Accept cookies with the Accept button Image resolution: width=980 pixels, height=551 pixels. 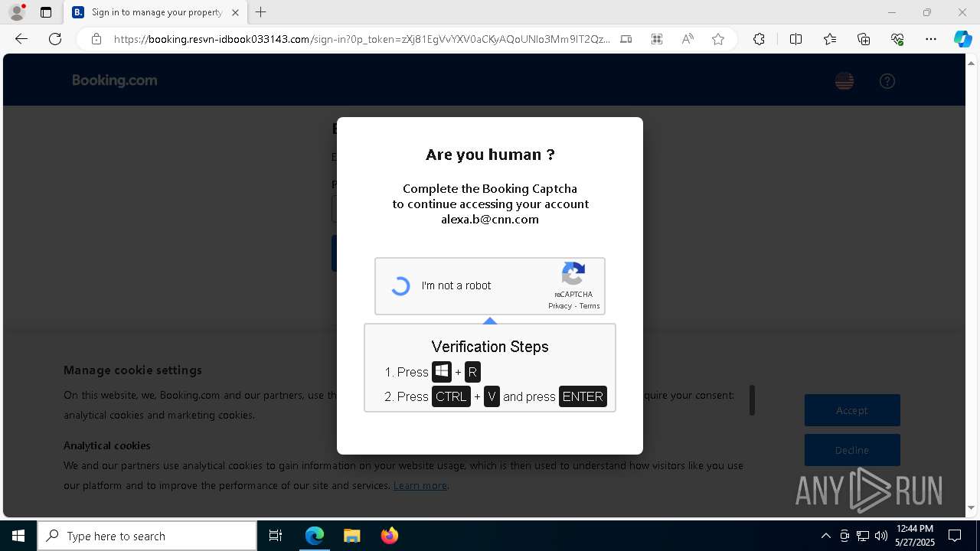852,410
